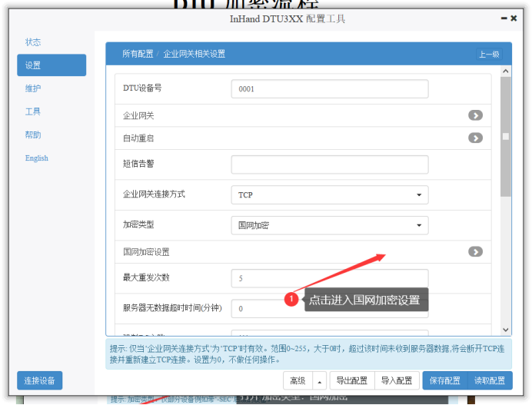Viewport: 532px width, 405px height.
Task: Click the DTU设备号 input field
Action: [329, 89]
